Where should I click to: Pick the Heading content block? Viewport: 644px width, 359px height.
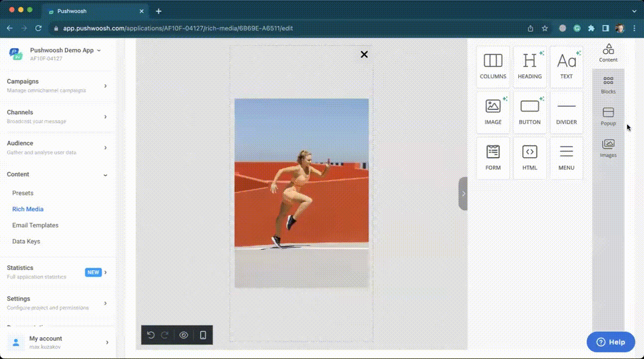click(x=529, y=67)
